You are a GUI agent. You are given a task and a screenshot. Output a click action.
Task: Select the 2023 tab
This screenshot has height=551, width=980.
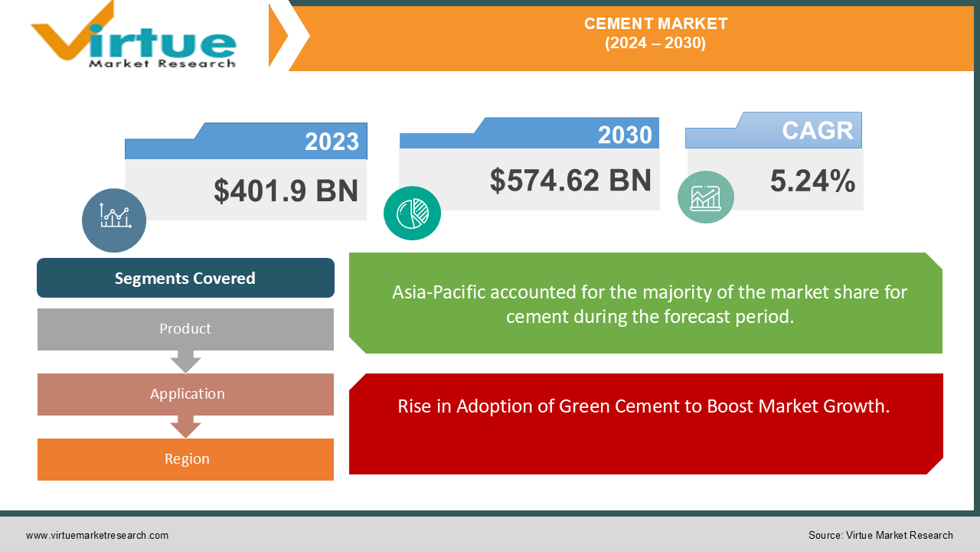332,141
